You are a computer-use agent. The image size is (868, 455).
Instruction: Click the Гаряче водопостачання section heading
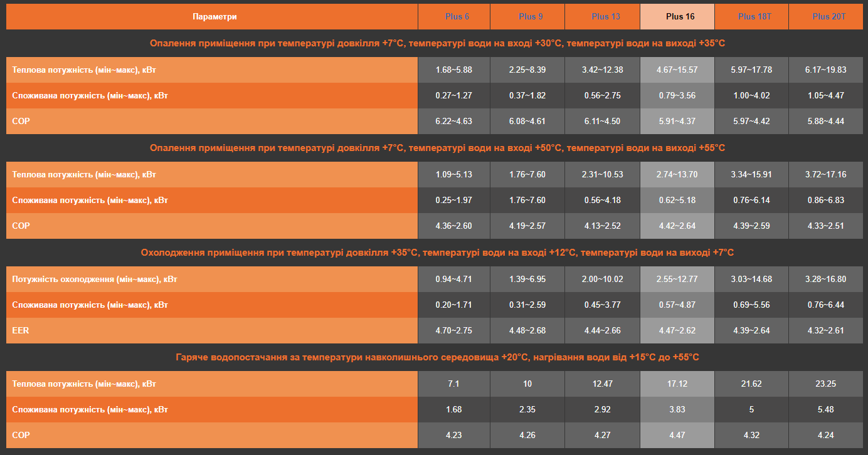pos(437,357)
